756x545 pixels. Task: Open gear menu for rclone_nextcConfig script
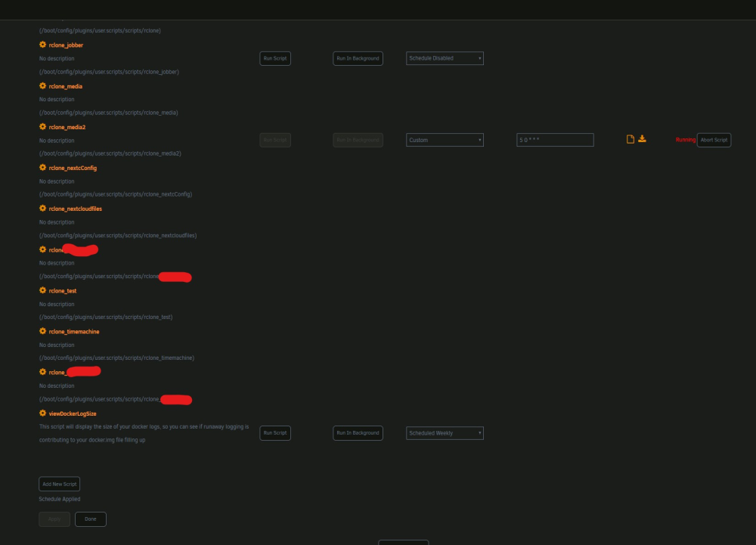42,168
